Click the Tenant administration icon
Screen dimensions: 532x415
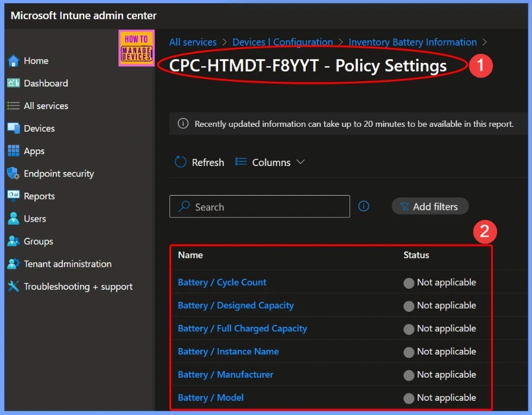click(x=14, y=264)
